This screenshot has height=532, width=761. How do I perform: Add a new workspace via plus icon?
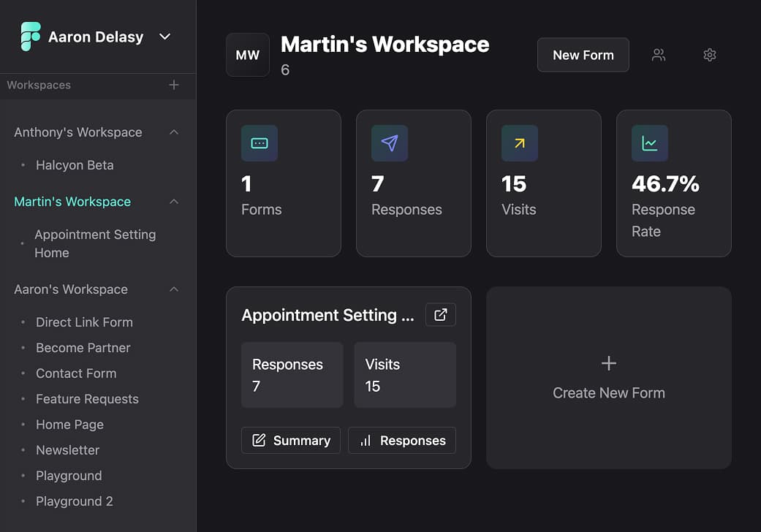coord(174,85)
